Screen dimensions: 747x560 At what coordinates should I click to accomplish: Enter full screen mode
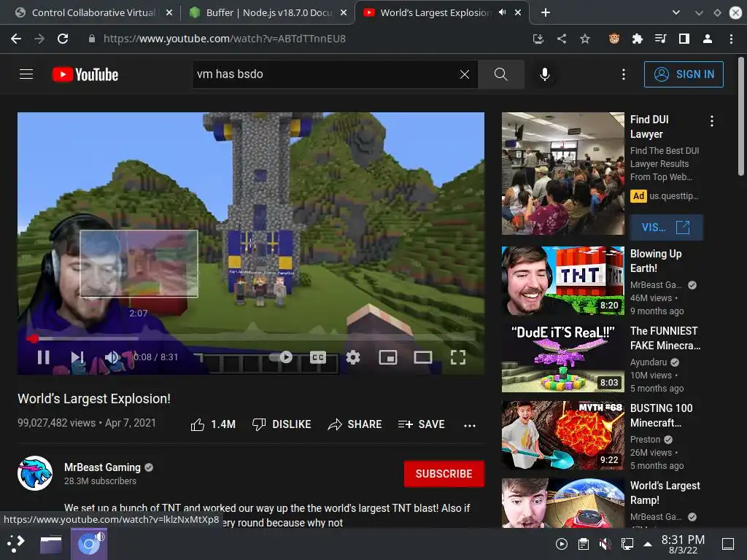click(458, 357)
